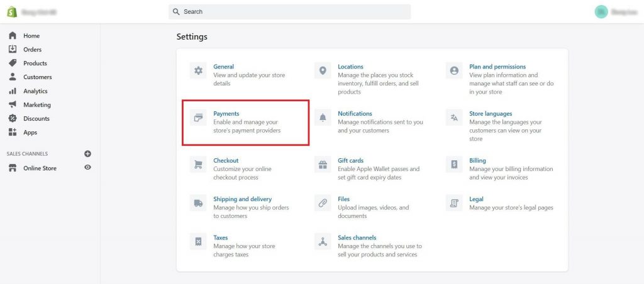Open the Legal pages settings link
This screenshot has height=284, width=644.
(476, 199)
